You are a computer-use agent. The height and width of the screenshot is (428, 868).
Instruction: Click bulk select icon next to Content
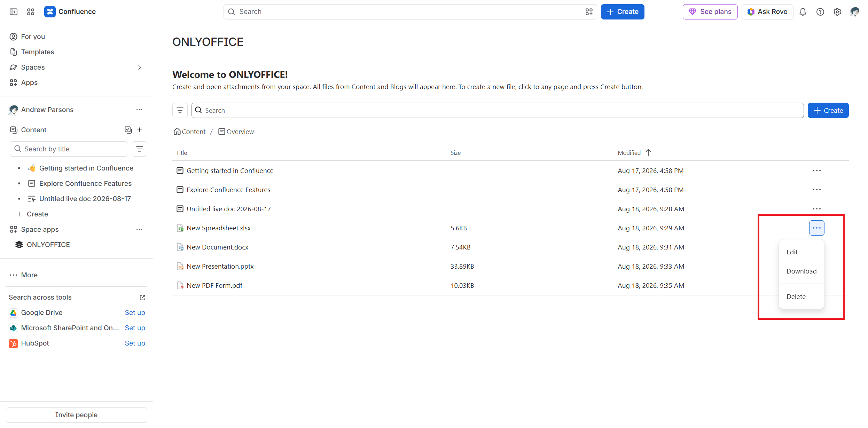click(128, 130)
